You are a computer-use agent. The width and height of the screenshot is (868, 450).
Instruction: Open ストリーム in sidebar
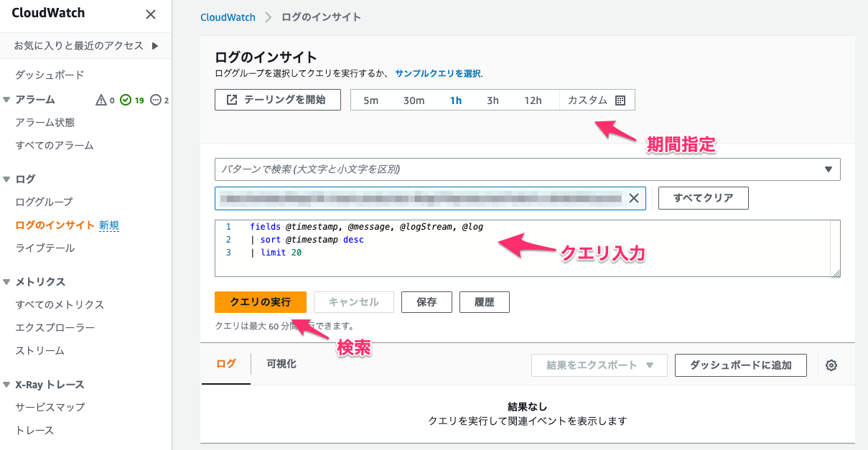point(39,351)
